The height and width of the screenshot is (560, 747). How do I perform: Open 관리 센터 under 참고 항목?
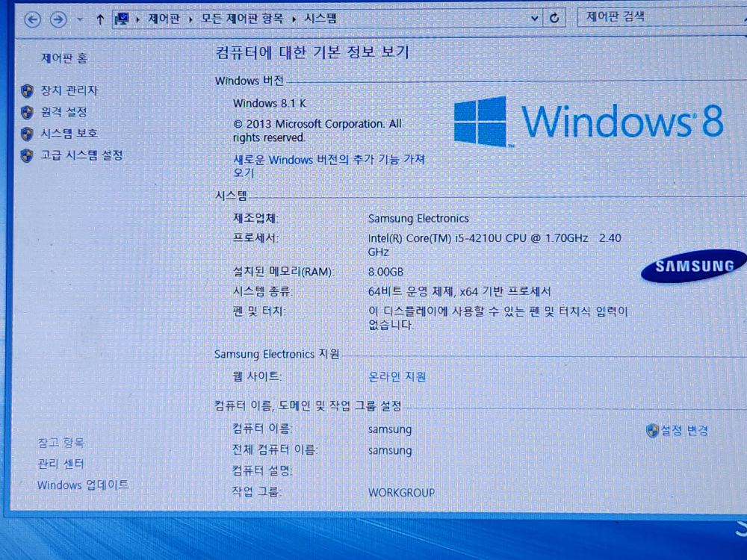click(61, 464)
